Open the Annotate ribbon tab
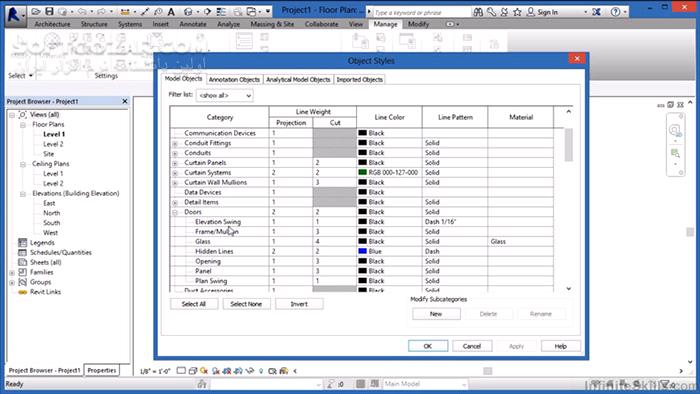 point(193,24)
